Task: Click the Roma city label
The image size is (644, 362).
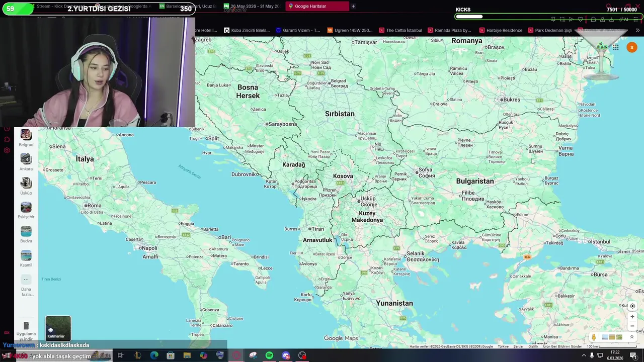Action: click(94, 206)
